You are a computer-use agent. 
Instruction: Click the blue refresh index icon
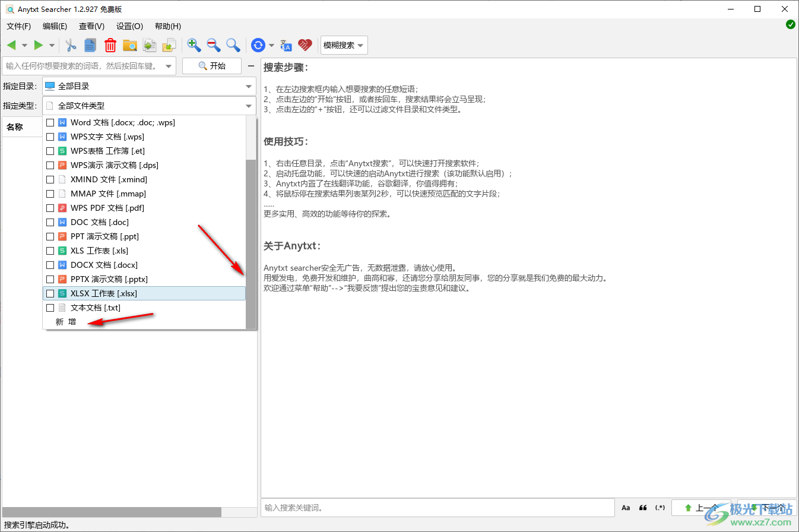(x=258, y=45)
